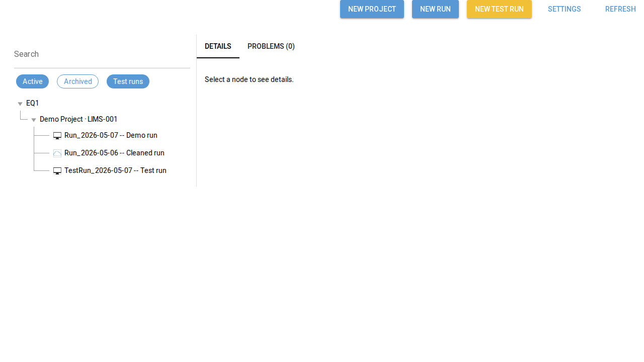Click the monitor icon beside Test run
The height and width of the screenshot is (362, 644).
57,171
